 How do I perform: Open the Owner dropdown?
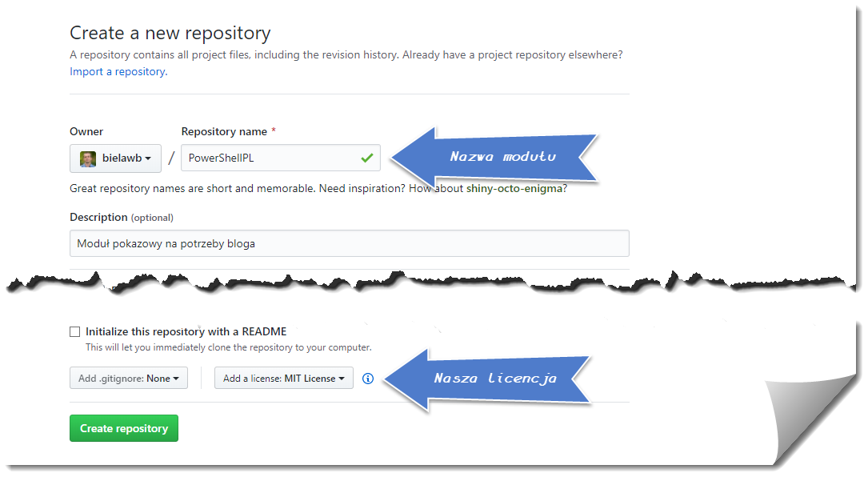116,158
